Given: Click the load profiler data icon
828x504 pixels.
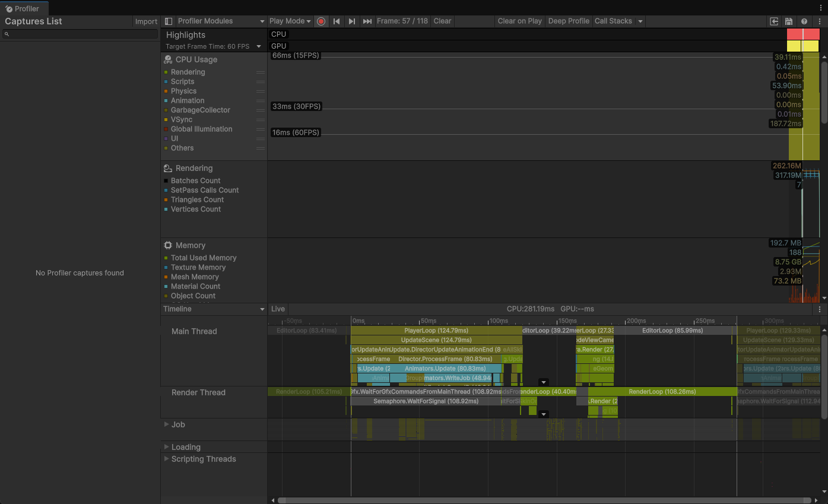Looking at the screenshot, I should tap(774, 21).
